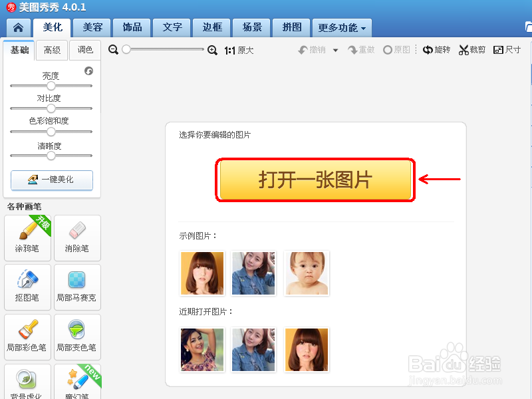Screen dimensions: 532x399
Task: Switch to the 文字 text tab
Action: coord(172,27)
